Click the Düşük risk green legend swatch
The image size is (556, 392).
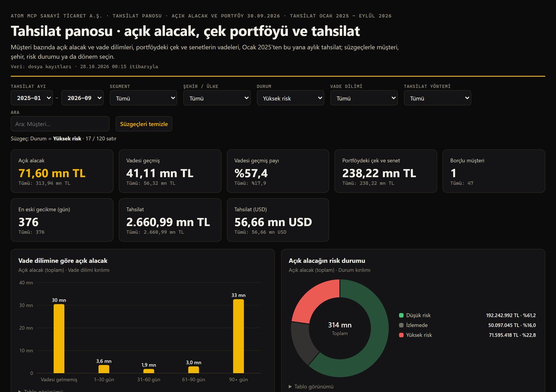pyautogui.click(x=401, y=315)
